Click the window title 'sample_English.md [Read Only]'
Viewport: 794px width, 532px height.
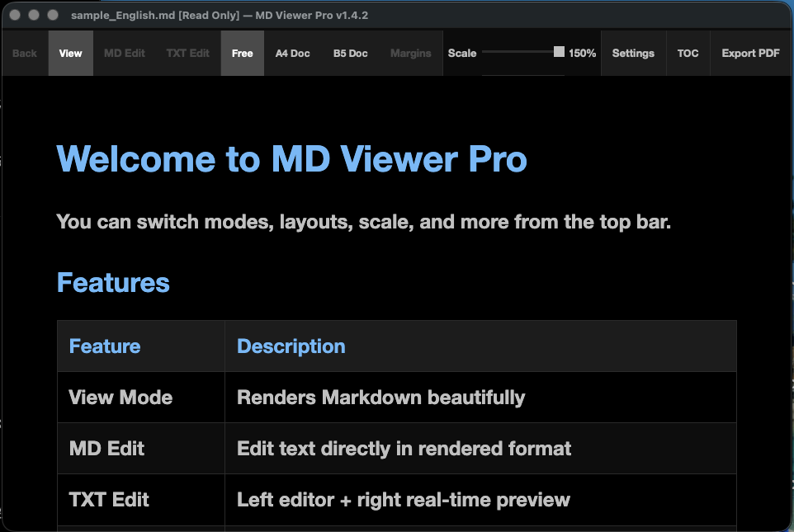click(x=155, y=15)
